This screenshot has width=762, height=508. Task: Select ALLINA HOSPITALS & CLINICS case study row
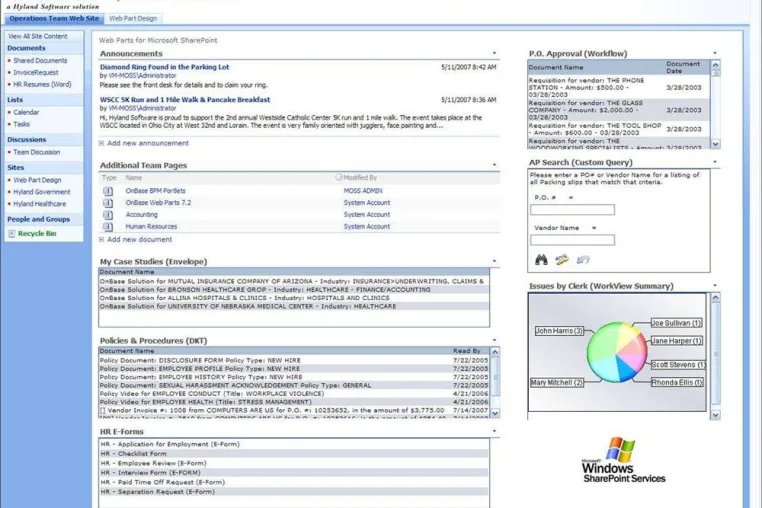(294, 298)
